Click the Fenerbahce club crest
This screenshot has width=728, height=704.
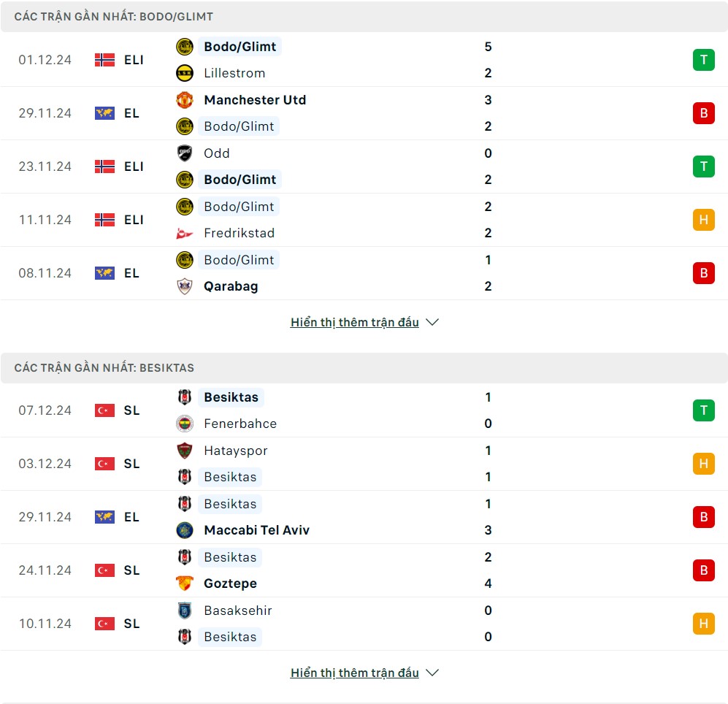coord(185,424)
